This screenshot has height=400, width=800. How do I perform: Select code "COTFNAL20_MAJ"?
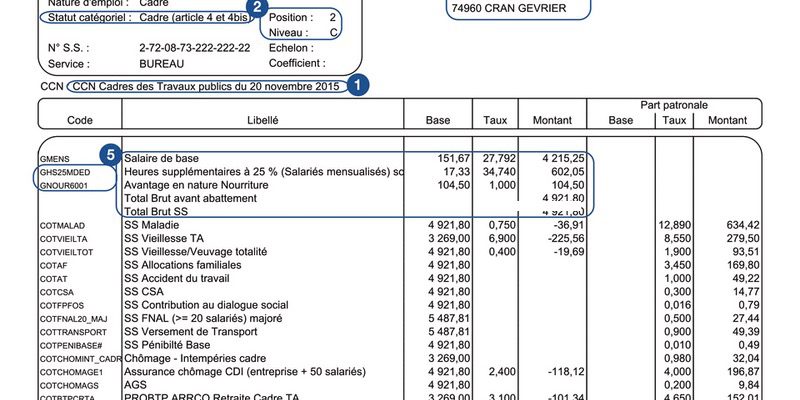click(x=73, y=319)
